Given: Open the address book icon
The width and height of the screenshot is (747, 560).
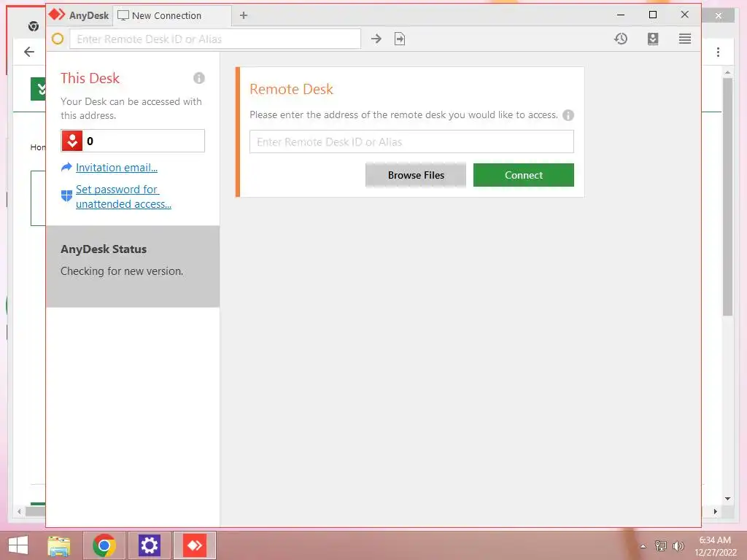Looking at the screenshot, I should pos(653,39).
